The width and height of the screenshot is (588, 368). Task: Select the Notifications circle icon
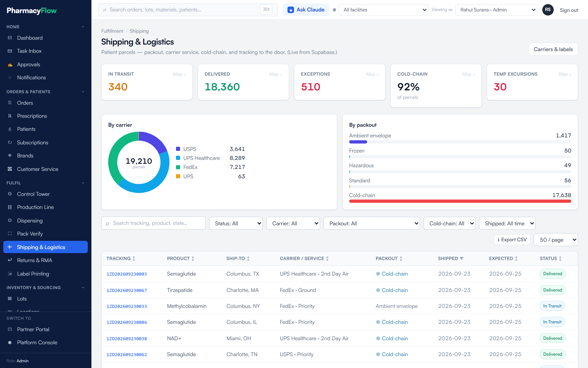10,77
